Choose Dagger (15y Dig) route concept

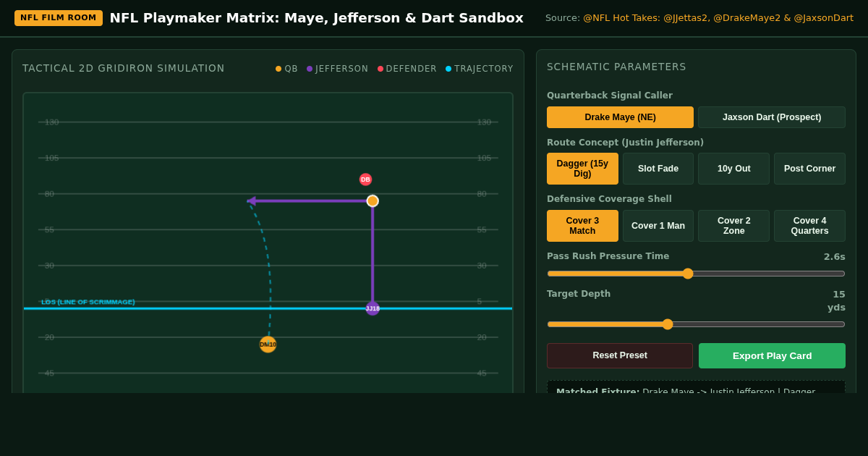(582, 169)
